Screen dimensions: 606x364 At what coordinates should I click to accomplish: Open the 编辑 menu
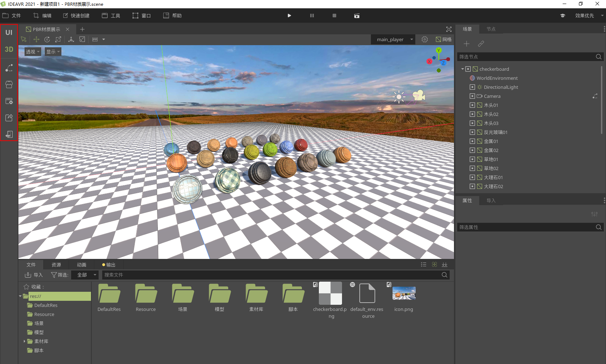42,16
